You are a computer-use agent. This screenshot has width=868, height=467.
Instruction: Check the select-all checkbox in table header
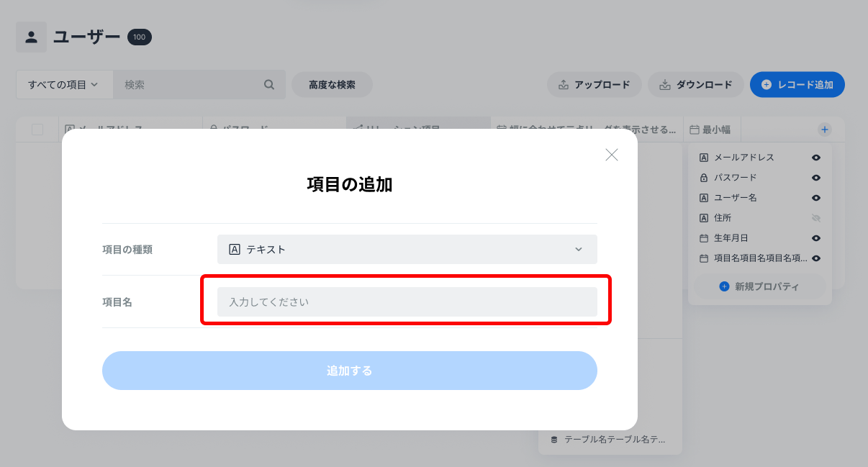[37, 130]
